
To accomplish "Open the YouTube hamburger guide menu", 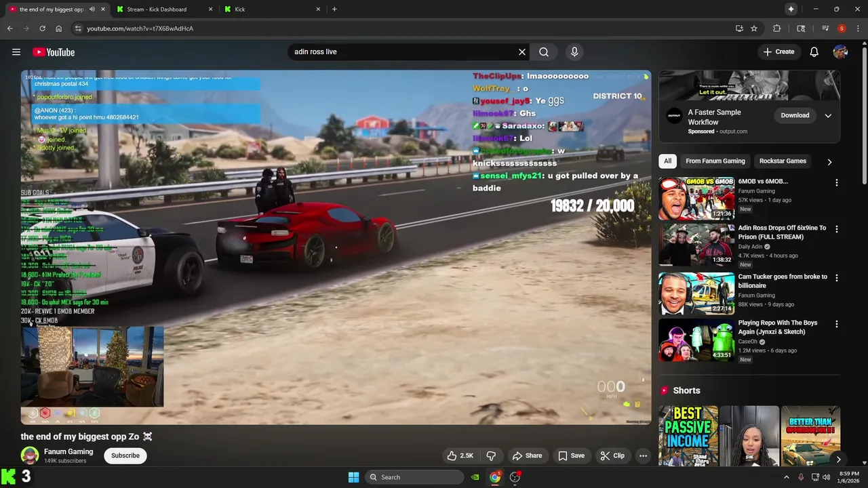I will point(16,52).
